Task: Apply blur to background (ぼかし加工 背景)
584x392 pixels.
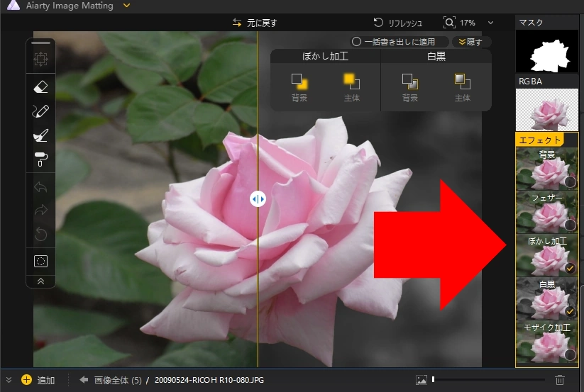Action: pyautogui.click(x=299, y=82)
